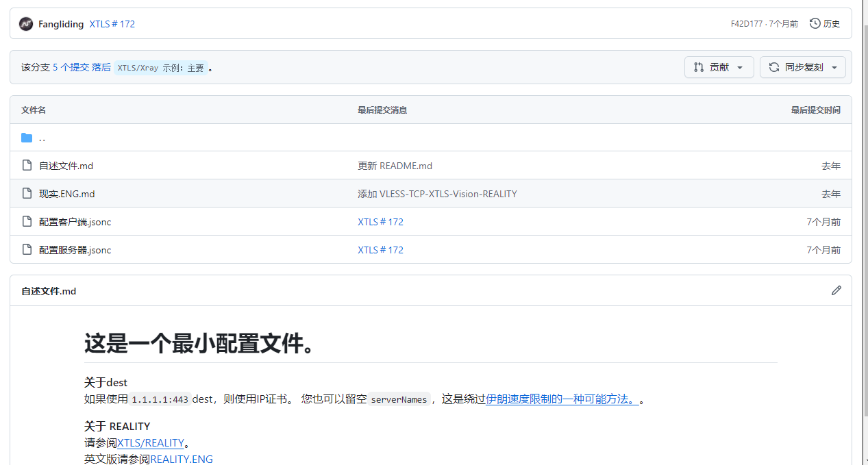Click the file icon beside 自述文件.md

point(27,166)
